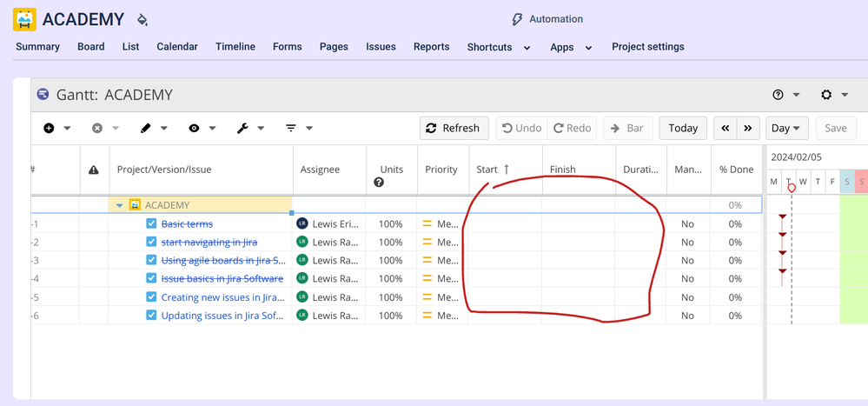868x406 pixels.
Task: Open the Creating new issues link
Action: pos(223,296)
